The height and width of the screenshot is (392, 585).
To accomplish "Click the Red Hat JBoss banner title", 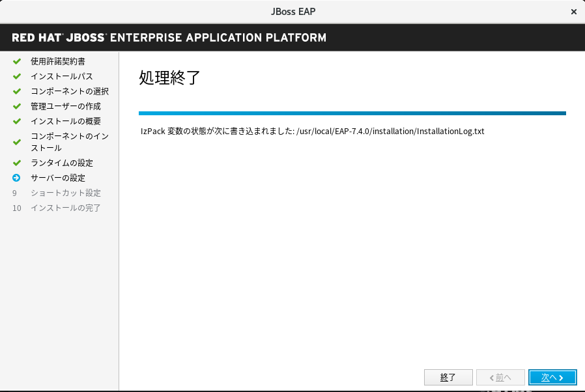I will (x=169, y=38).
